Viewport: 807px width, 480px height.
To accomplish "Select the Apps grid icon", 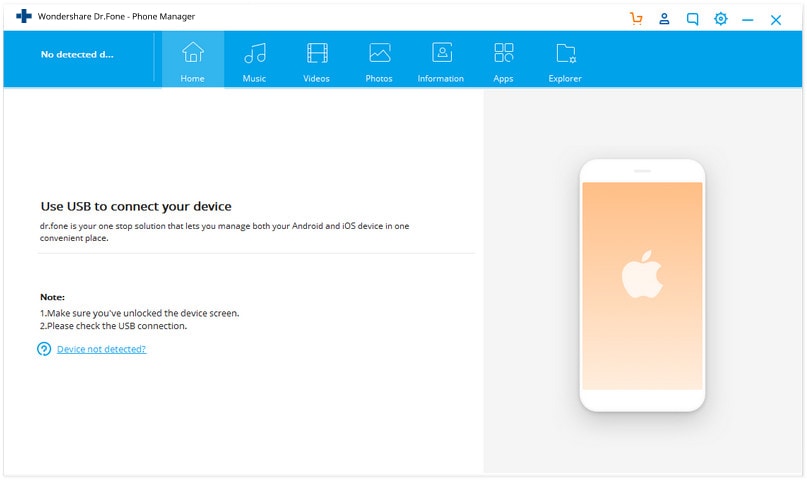I will 503,52.
